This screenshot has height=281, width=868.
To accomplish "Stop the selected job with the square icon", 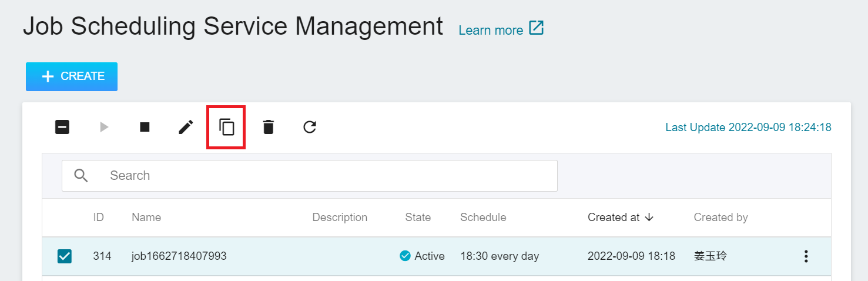I will pyautogui.click(x=145, y=127).
